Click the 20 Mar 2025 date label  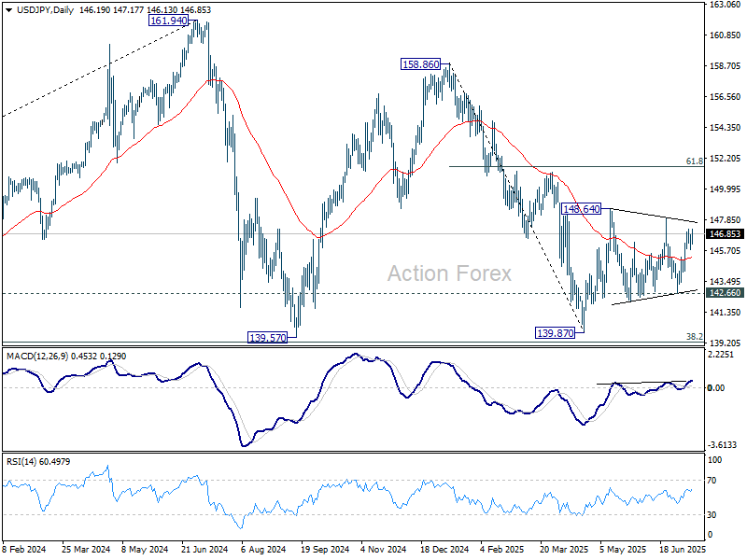click(x=564, y=549)
